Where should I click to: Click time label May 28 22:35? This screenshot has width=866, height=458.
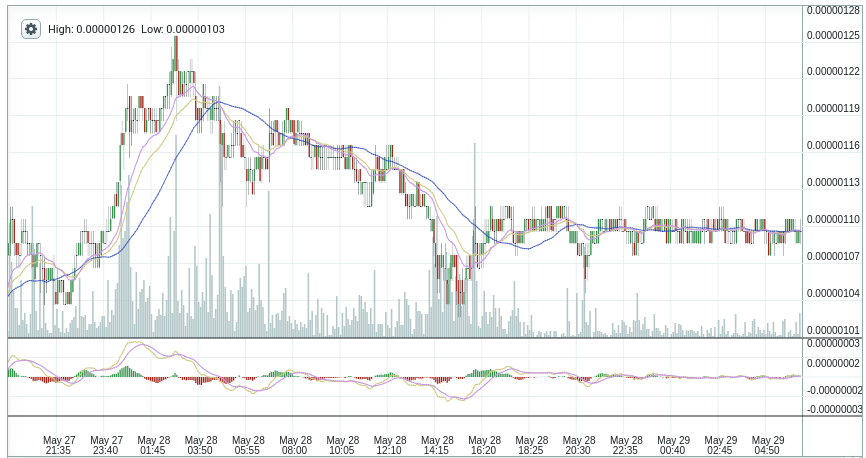click(626, 445)
